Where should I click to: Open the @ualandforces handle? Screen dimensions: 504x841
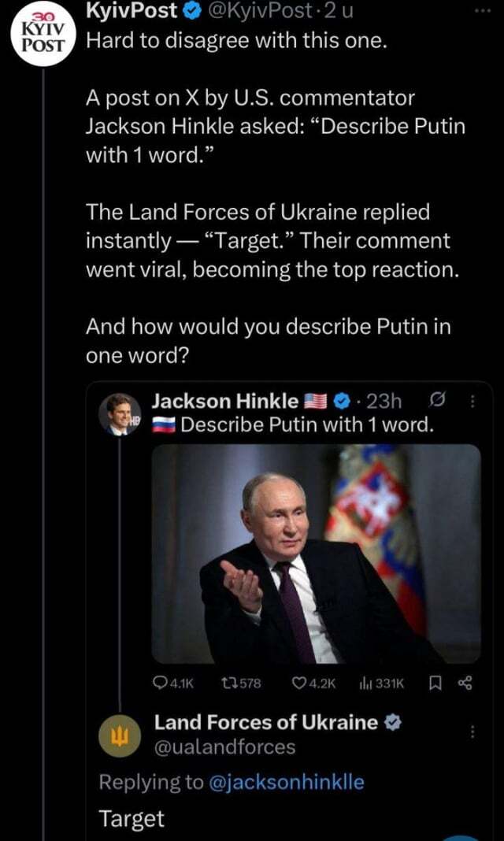click(224, 746)
